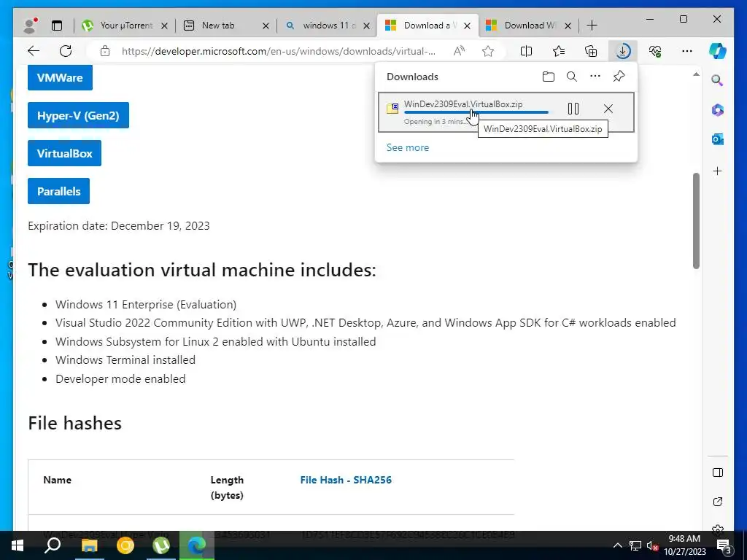
Task: Click the WinDev2309Eval.VirtualBox.zip file name
Action: point(463,104)
